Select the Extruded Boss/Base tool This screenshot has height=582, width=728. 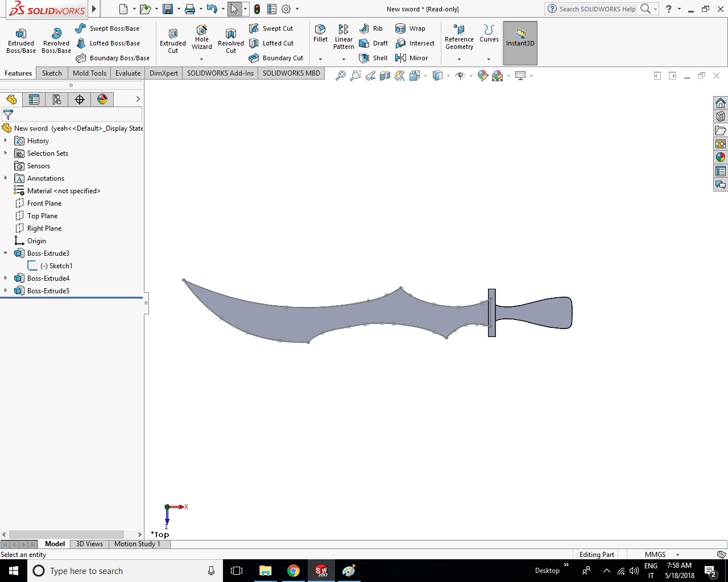[21, 41]
